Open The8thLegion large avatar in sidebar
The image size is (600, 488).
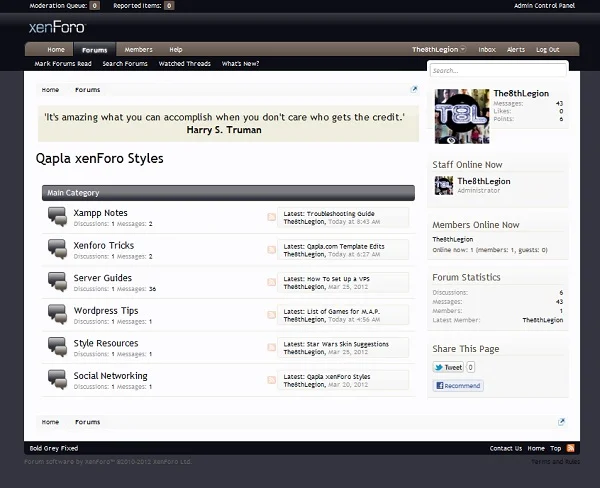coord(462,116)
